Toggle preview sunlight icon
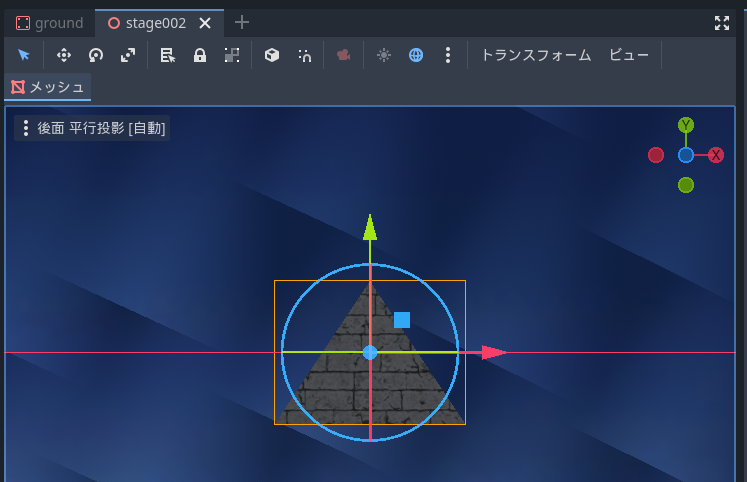The image size is (747, 482). click(384, 55)
